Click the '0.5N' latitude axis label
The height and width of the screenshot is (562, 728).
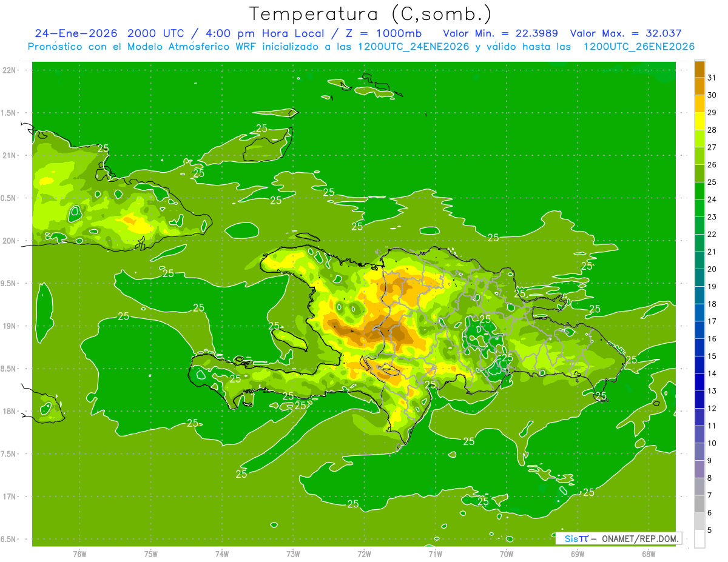8,198
